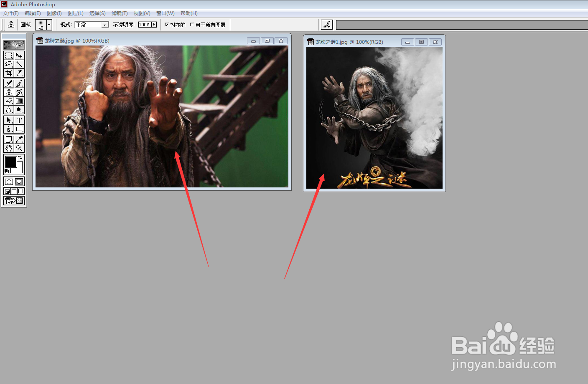The width and height of the screenshot is (588, 384).
Task: Select the Pen tool
Action: [x=9, y=129]
